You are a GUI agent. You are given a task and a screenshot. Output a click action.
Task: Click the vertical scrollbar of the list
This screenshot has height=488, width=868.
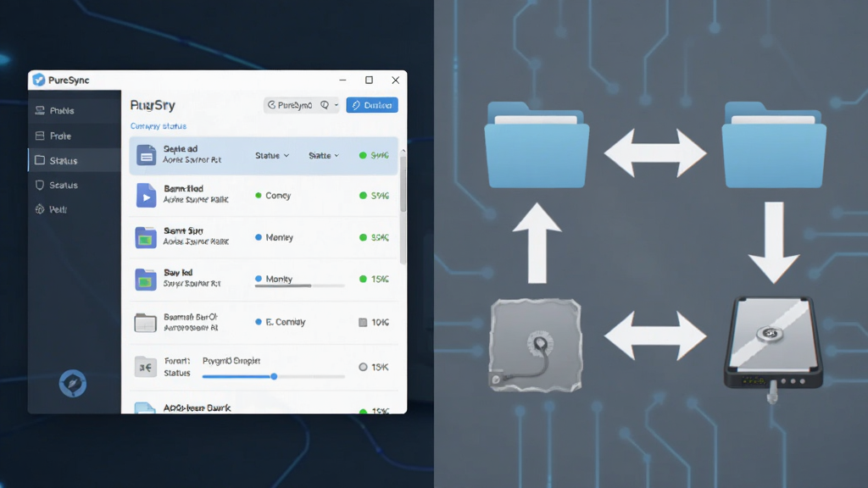tap(403, 207)
